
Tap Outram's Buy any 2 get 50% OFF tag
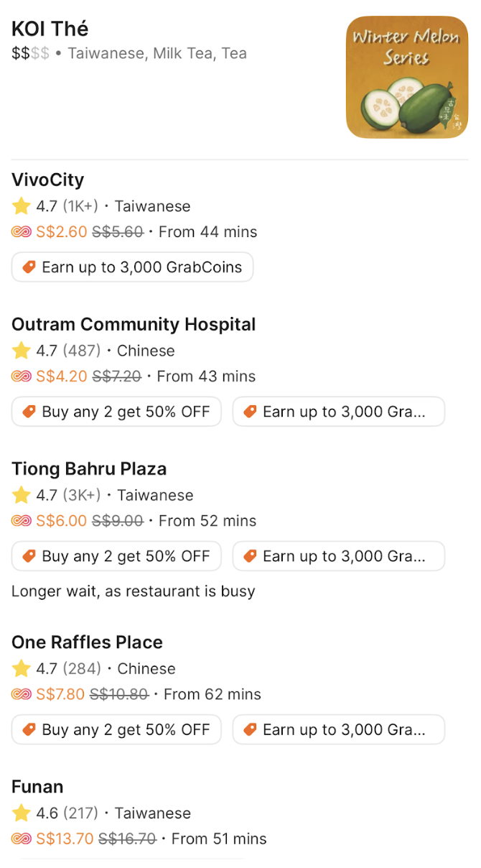[x=116, y=412]
